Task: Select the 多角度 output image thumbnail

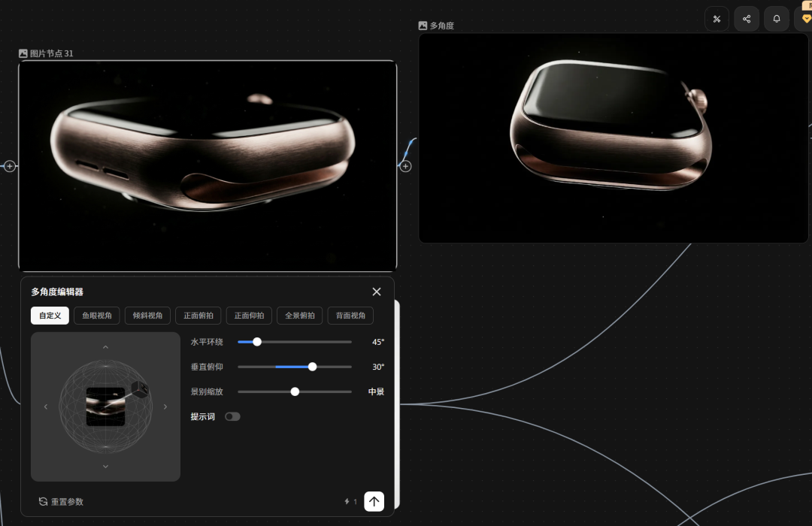Action: point(613,138)
